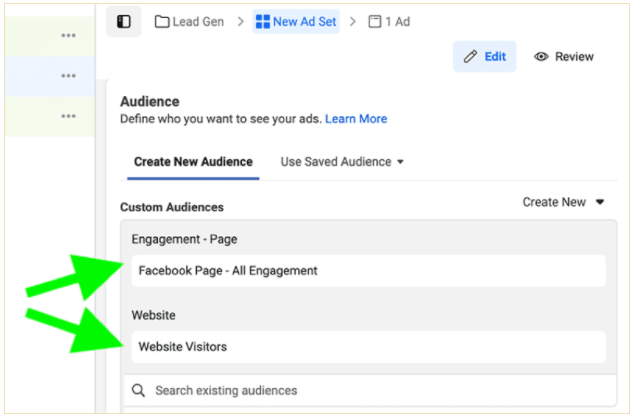Click the Engagement - Page group label
The image size is (636, 419).
click(185, 239)
